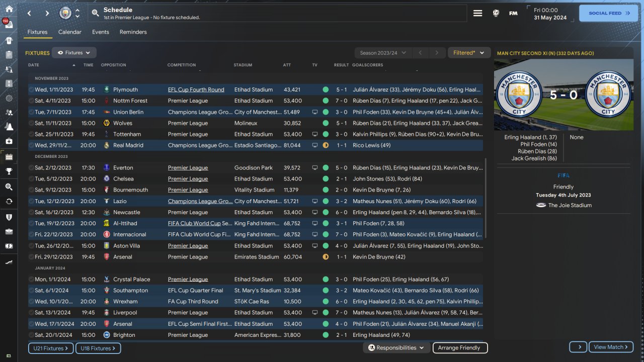Click the View Match button

coord(611,347)
